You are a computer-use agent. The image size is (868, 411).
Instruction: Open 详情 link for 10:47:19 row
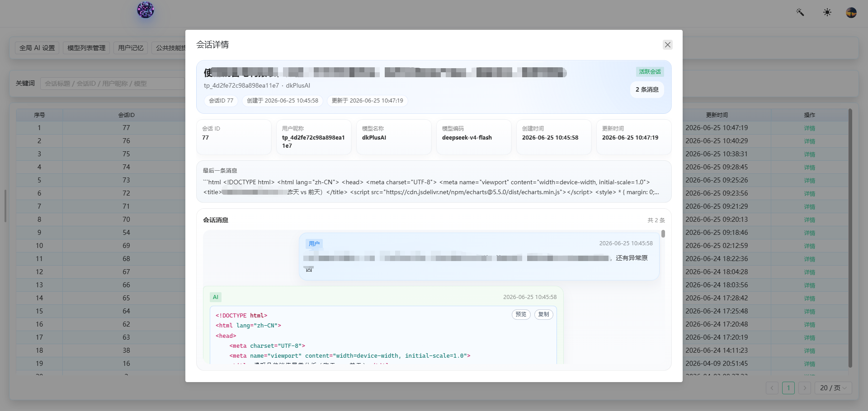click(x=809, y=128)
